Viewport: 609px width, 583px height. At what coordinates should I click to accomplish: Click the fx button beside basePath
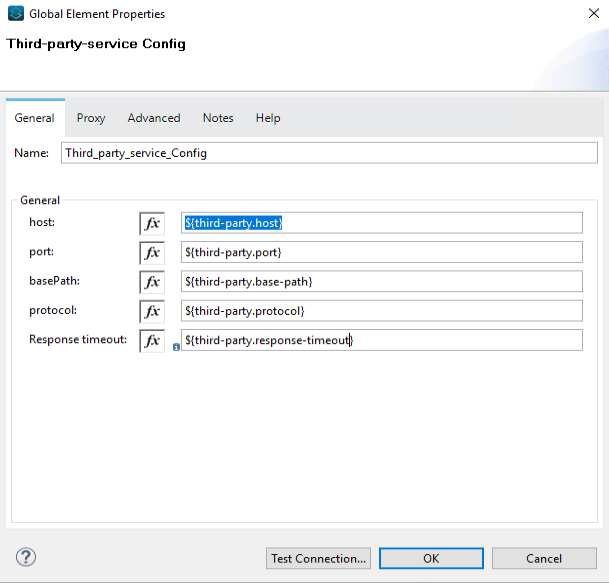point(152,282)
